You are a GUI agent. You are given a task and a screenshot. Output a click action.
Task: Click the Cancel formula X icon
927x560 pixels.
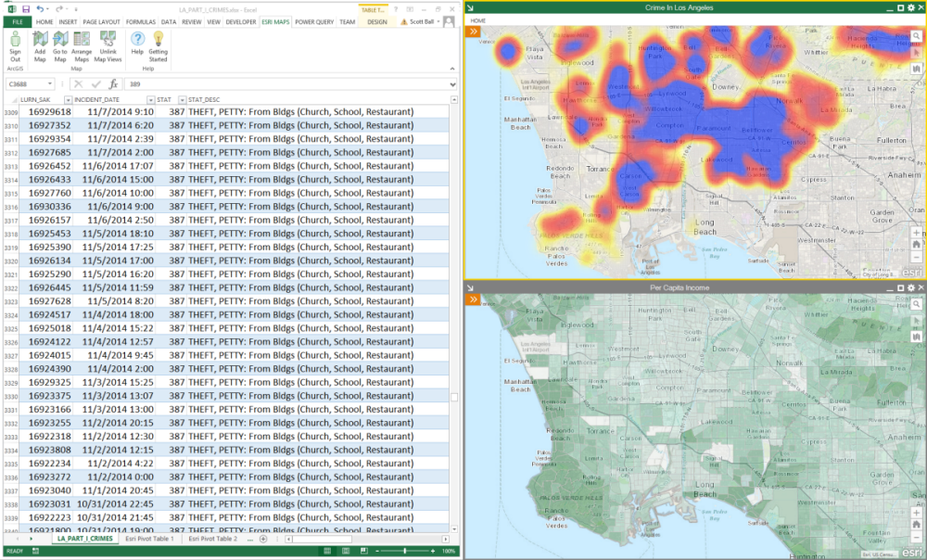[x=79, y=84]
